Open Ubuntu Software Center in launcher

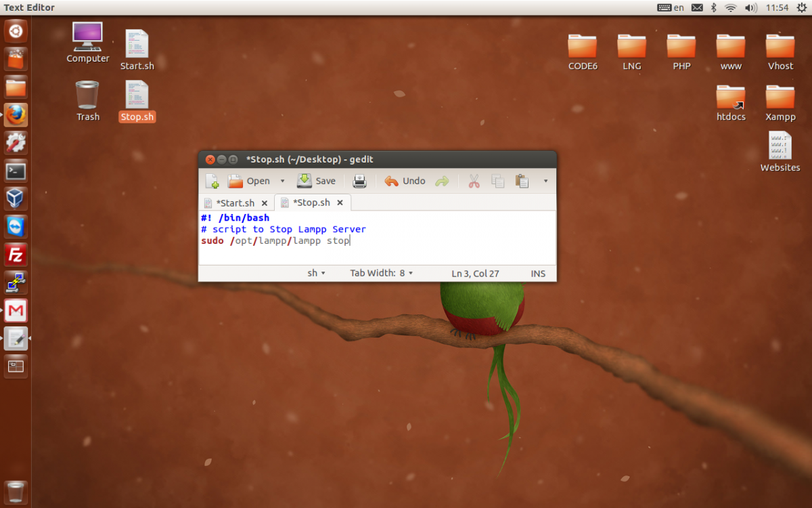(16, 59)
